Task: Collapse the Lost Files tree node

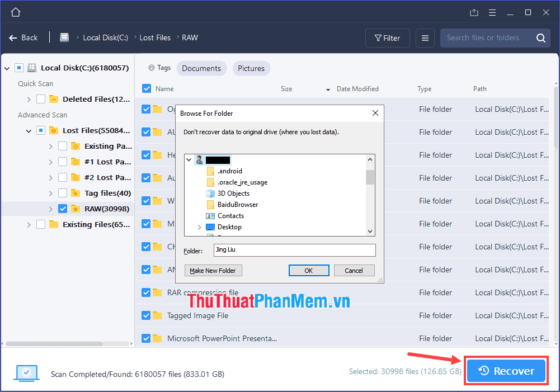Action: pyautogui.click(x=28, y=130)
